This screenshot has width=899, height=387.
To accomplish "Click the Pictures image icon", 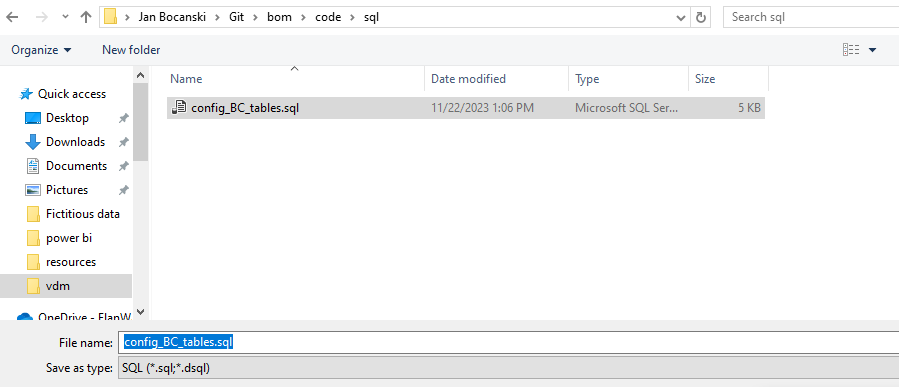I will [x=33, y=190].
